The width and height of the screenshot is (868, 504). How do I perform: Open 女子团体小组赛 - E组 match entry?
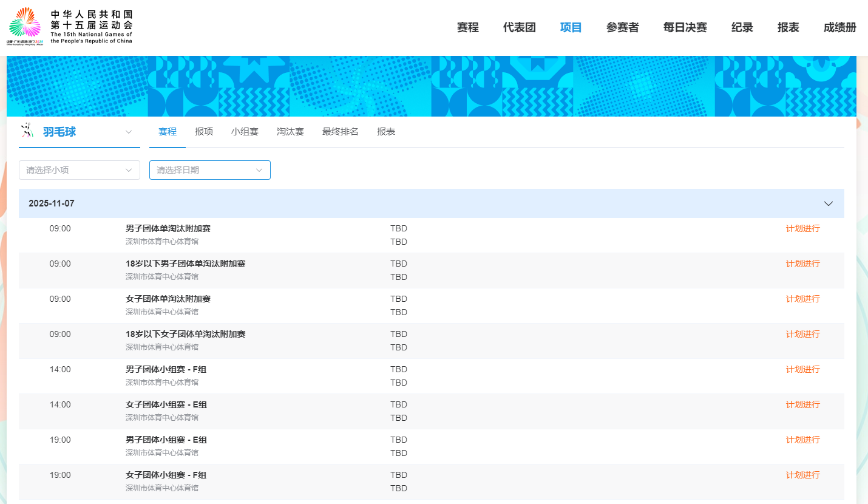[x=166, y=404]
